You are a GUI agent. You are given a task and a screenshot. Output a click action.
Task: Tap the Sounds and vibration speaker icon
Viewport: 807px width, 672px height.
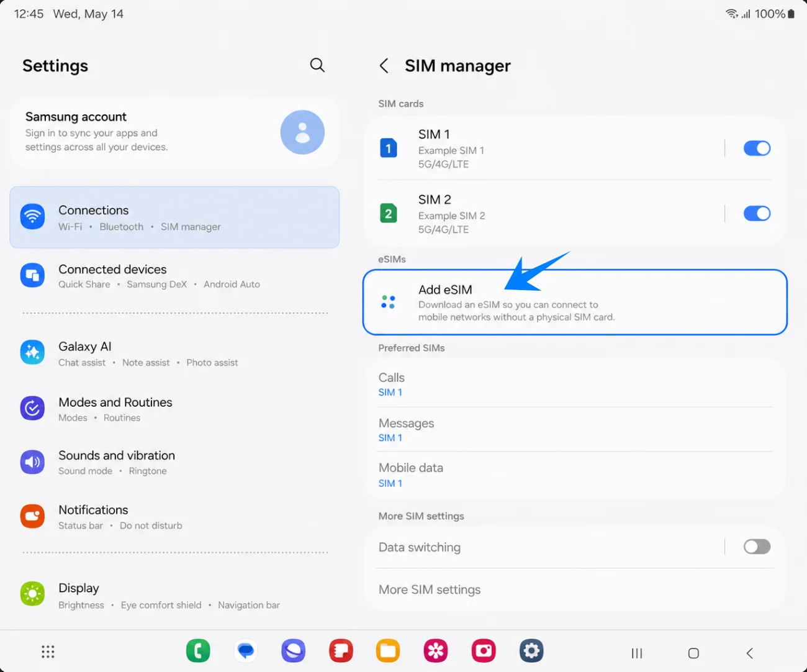[32, 462]
